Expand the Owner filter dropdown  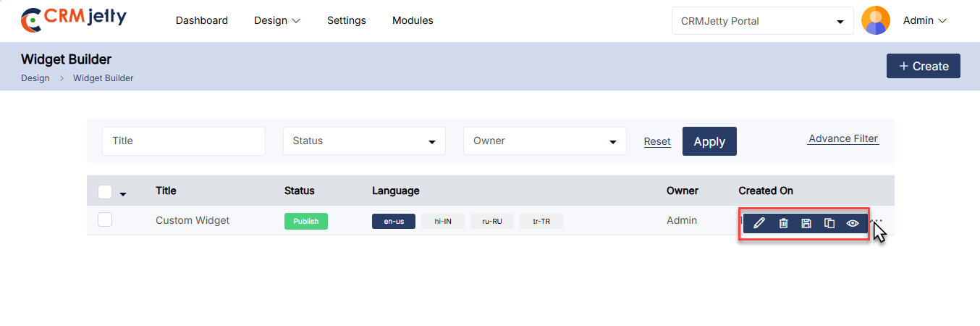click(544, 141)
